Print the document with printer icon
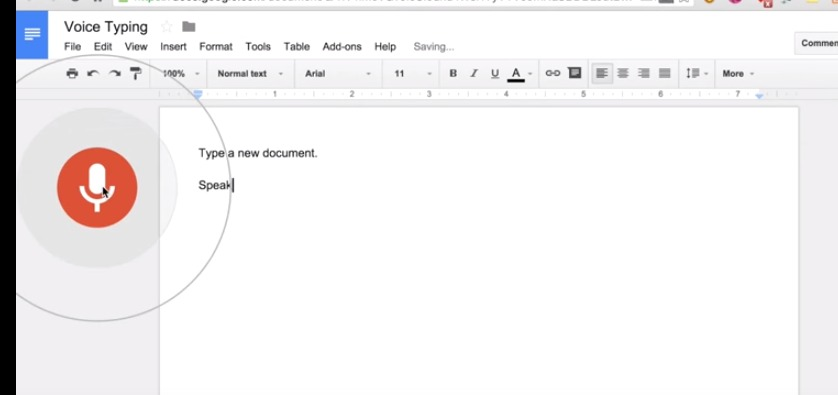The width and height of the screenshot is (838, 395). [72, 74]
